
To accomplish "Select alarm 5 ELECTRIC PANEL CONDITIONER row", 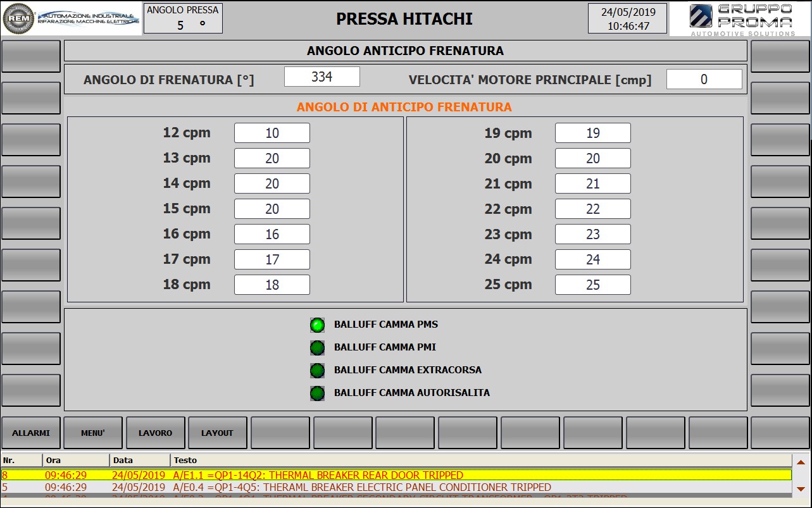I will [396, 487].
